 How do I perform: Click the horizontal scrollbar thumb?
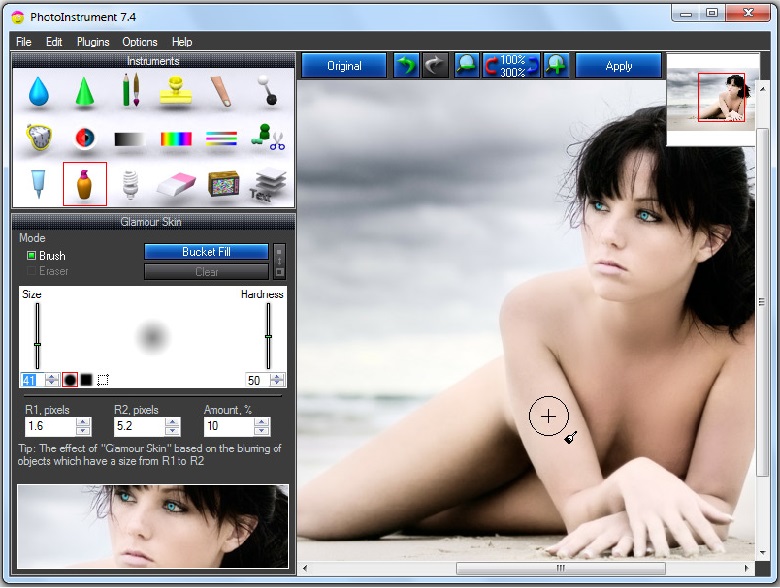561,568
